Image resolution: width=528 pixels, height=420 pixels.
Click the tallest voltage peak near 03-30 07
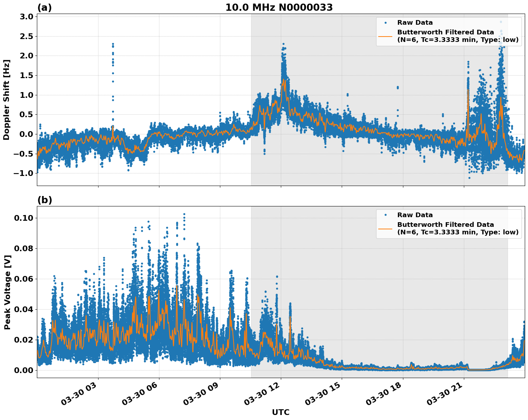(x=184, y=214)
